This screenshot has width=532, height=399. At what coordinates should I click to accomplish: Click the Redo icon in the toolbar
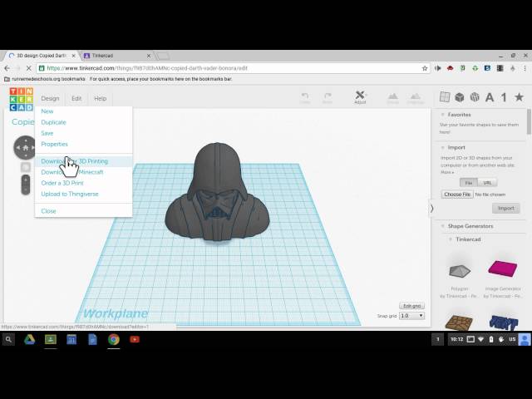[x=328, y=98]
